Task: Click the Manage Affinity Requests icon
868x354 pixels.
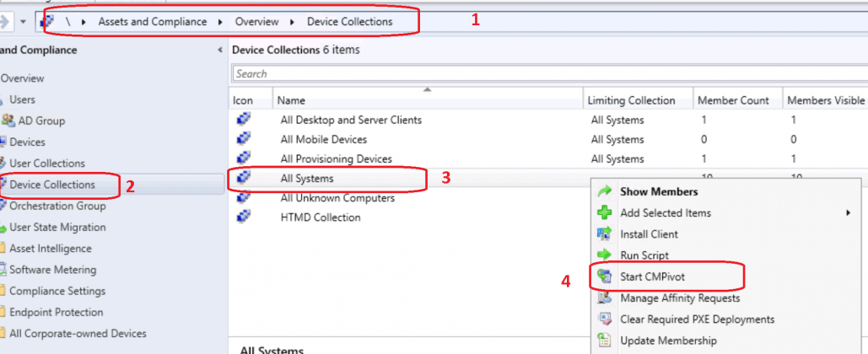Action: pyautogui.click(x=604, y=298)
